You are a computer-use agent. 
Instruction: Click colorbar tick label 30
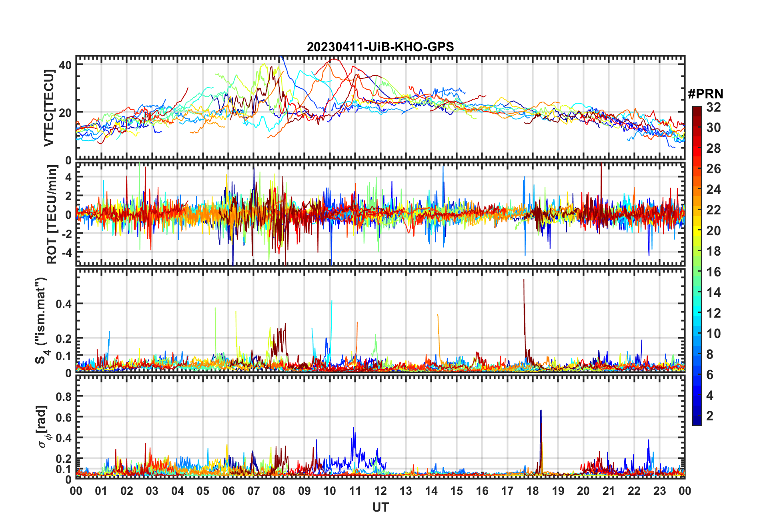(x=714, y=128)
